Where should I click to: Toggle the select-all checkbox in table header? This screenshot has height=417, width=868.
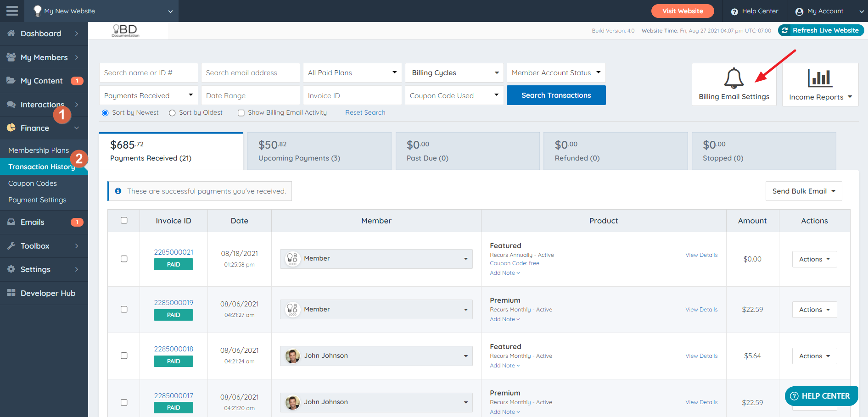click(124, 220)
